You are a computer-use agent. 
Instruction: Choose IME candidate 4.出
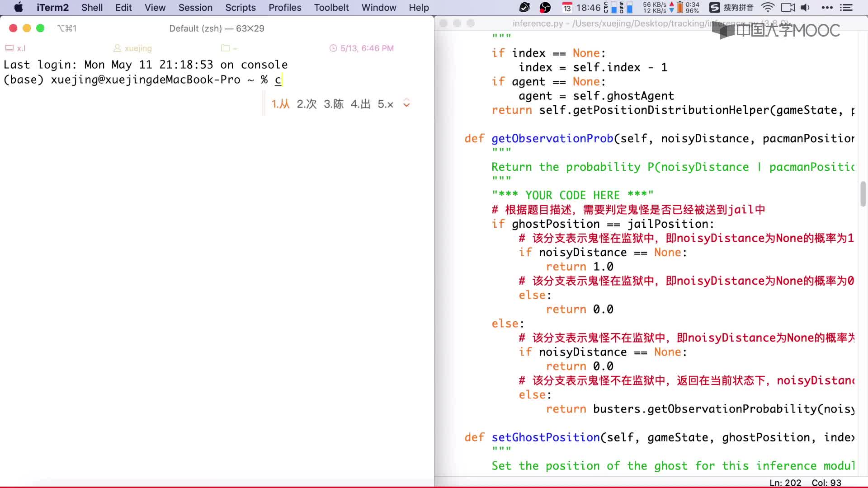[360, 104]
